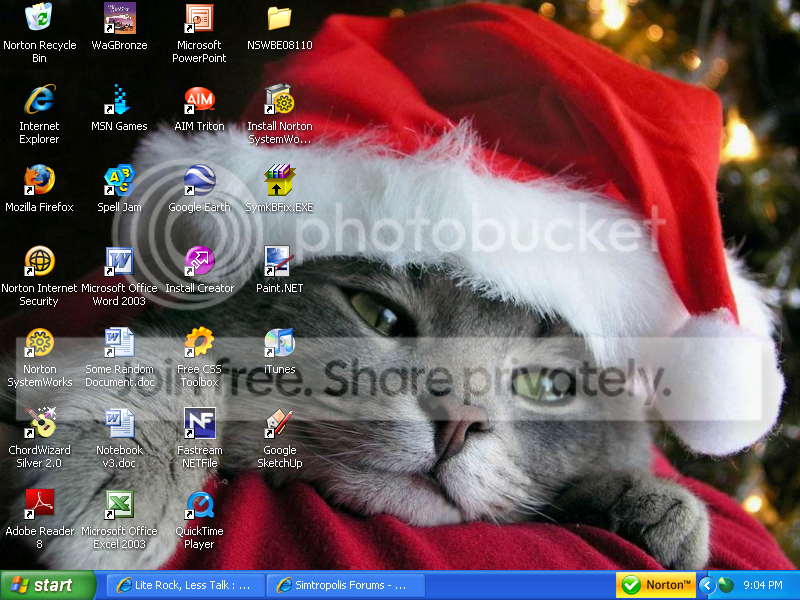
Task: Launch Microsoft PowerPoint shortcut
Action: (x=199, y=17)
